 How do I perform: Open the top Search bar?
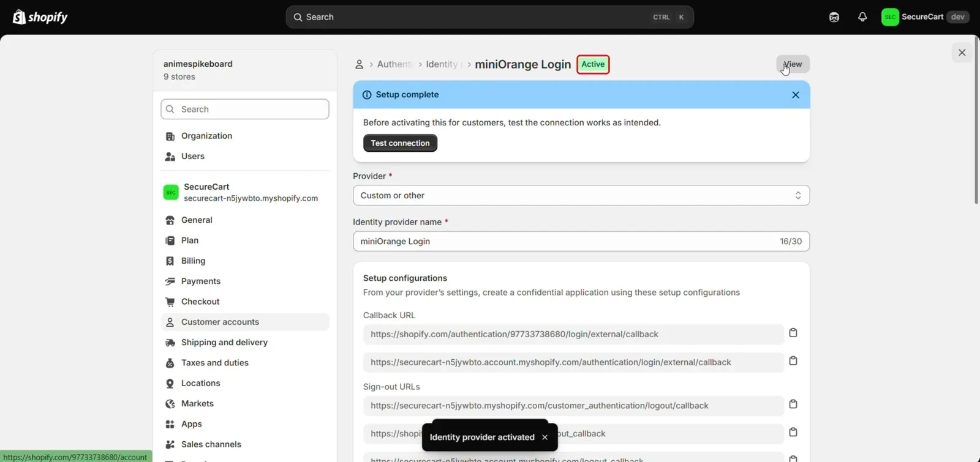click(489, 17)
